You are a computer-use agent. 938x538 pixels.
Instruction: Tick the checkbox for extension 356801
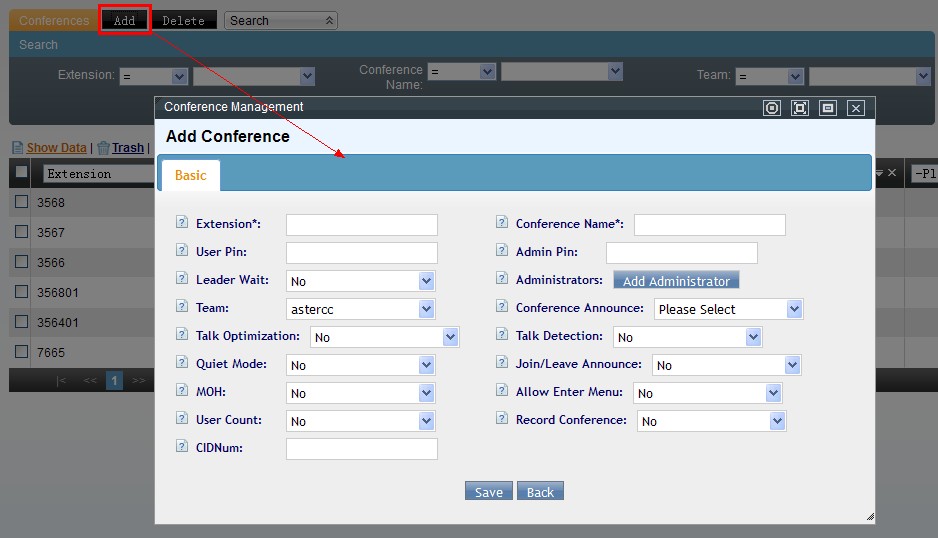[x=21, y=292]
